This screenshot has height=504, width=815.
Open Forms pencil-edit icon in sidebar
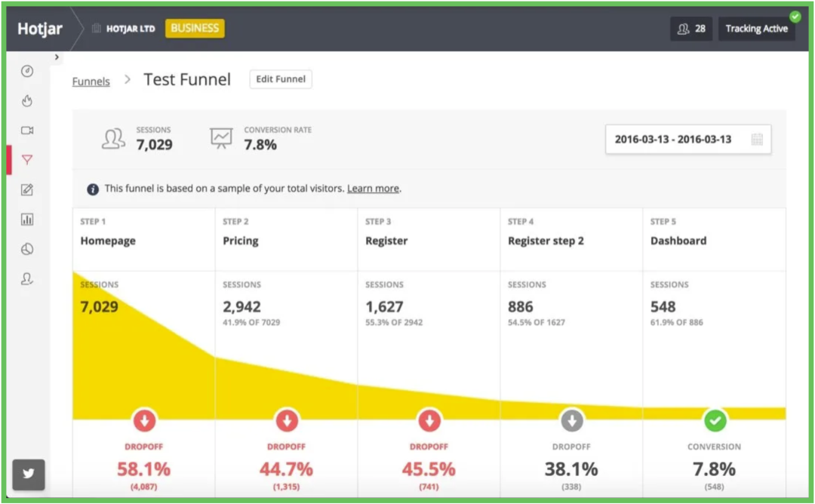click(x=27, y=190)
